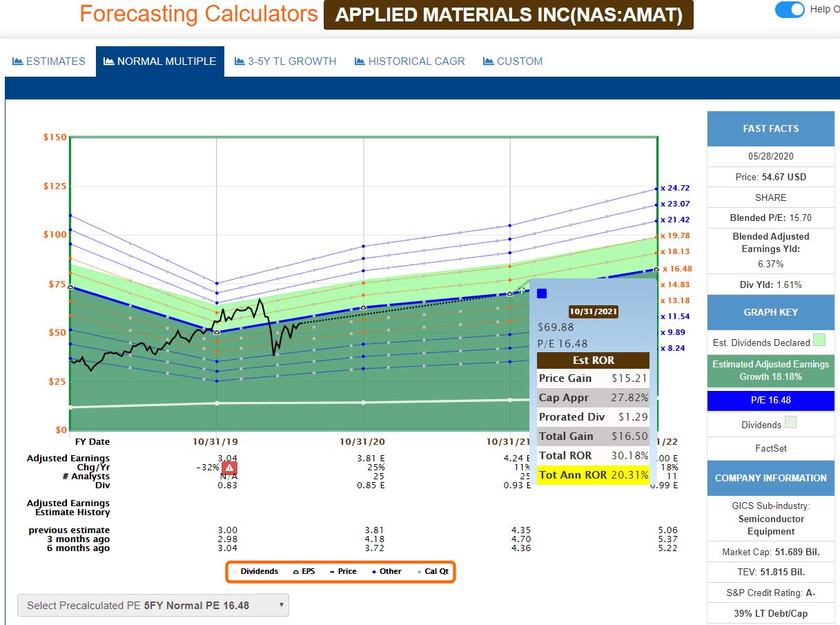
Task: Go to the CUSTOM tab
Action: tap(513, 61)
